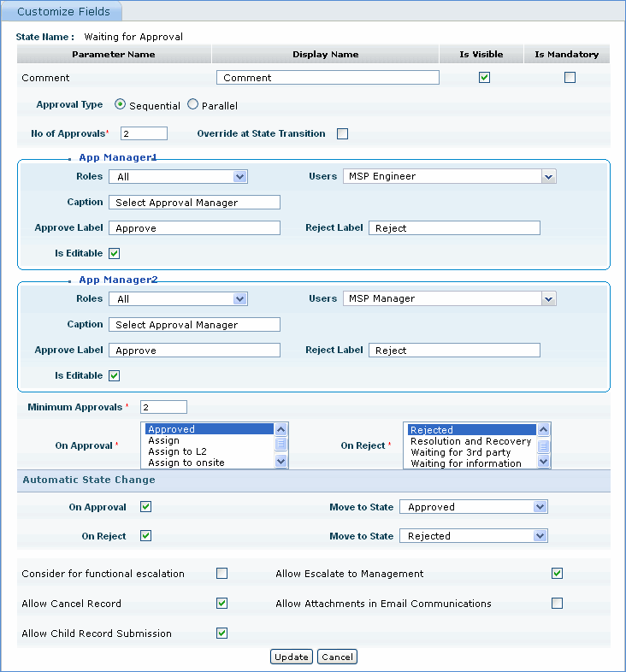Enable Override at State Transition checkbox
This screenshot has height=672, width=626.
(342, 133)
